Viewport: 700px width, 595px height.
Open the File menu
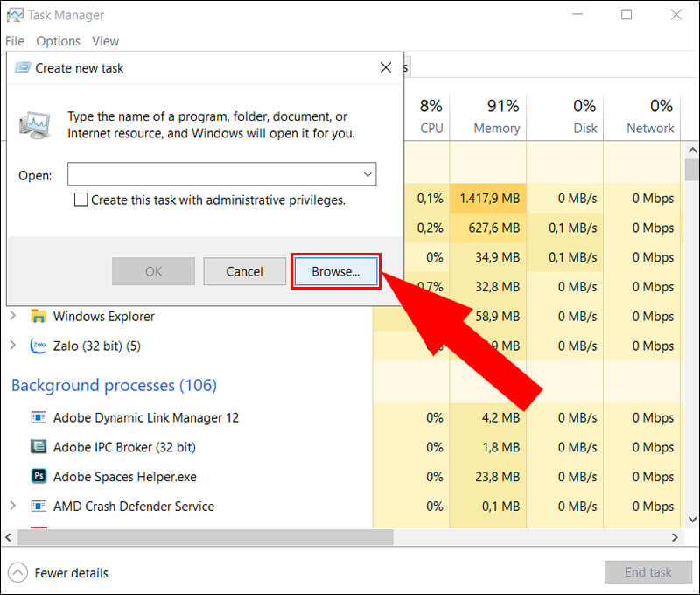tap(15, 41)
